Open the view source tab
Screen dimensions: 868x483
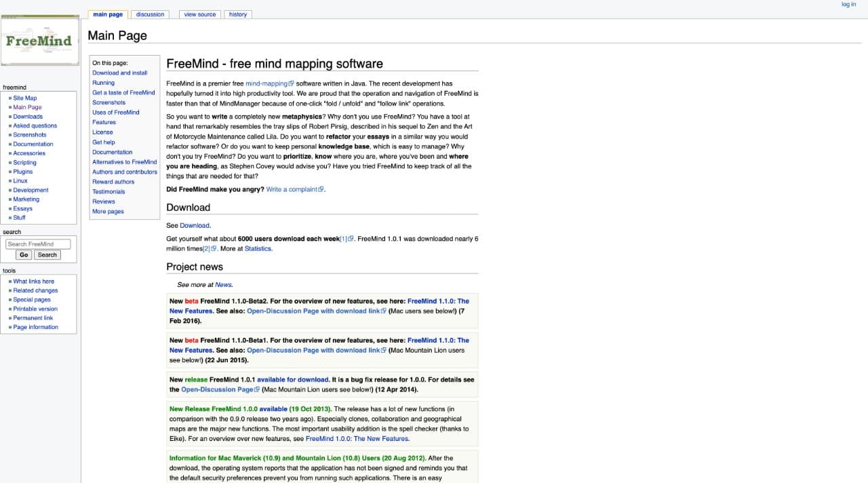200,14
